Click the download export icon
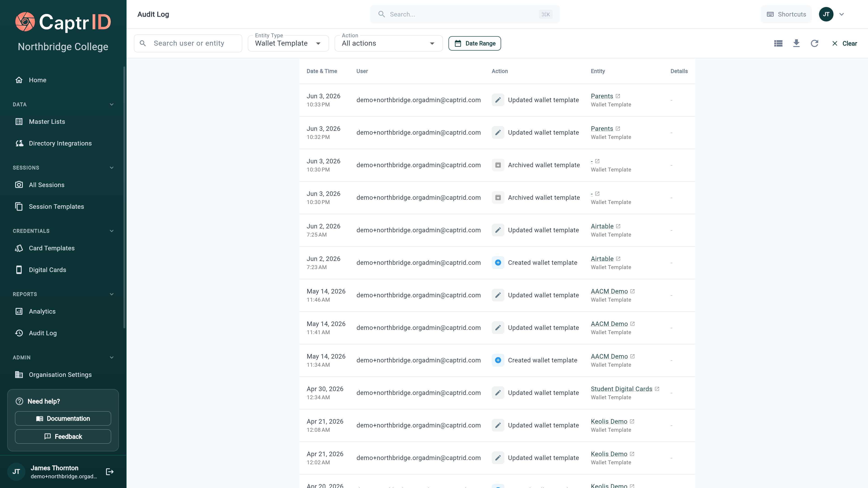 tap(797, 43)
